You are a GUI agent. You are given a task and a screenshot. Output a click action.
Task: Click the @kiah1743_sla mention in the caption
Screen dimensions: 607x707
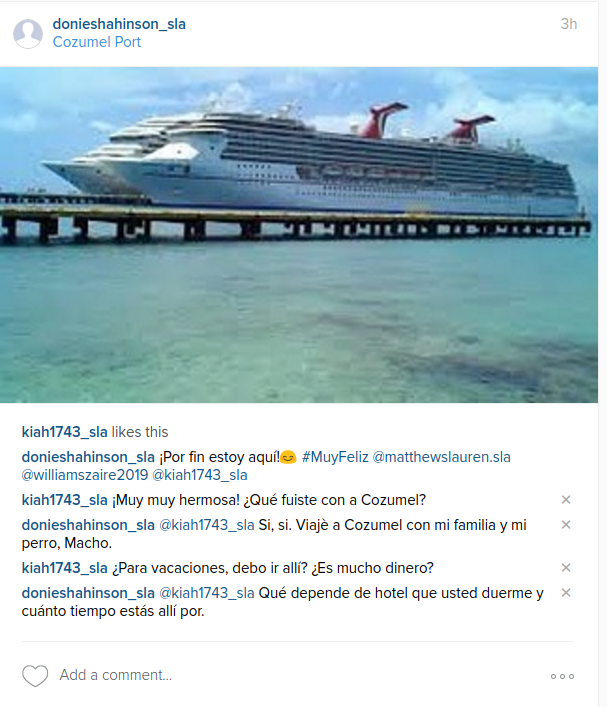(200, 475)
